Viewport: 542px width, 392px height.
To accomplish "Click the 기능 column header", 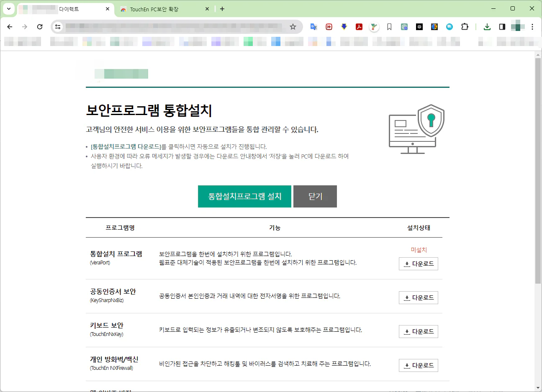I will click(275, 228).
